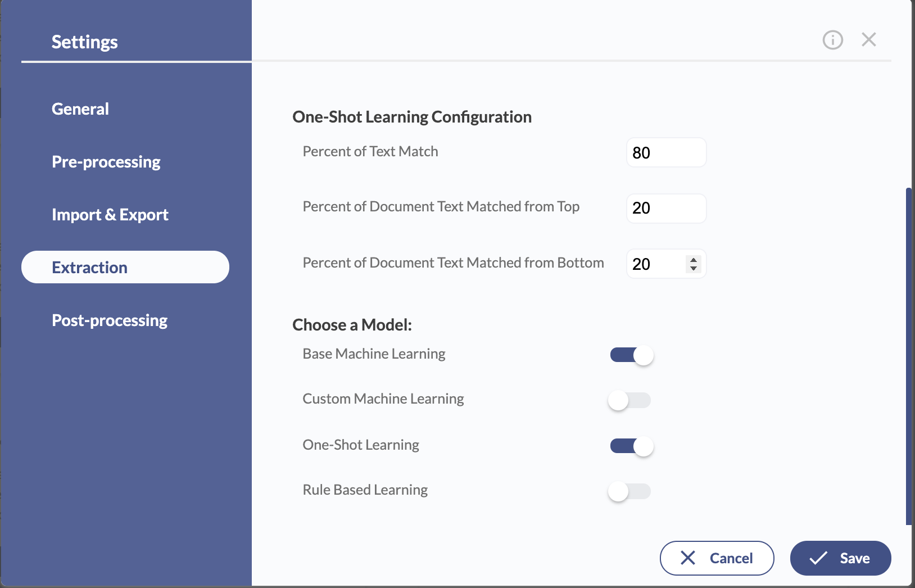Focus the Matched from Top percent field
This screenshot has width=915, height=588.
[x=666, y=208]
